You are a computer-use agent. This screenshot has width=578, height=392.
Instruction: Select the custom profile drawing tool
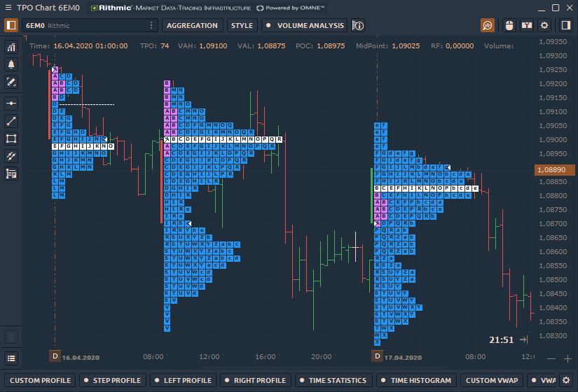pos(11,174)
